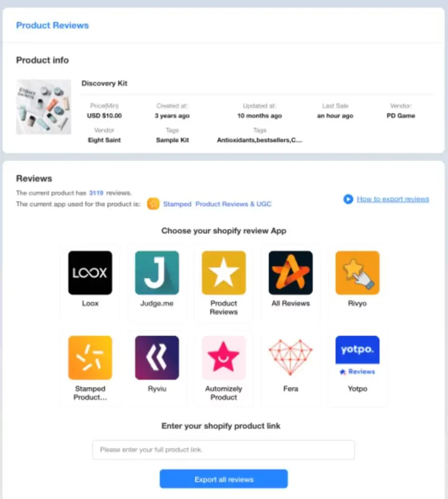
Task: Click the play icon beside How to export reviews
Action: (x=348, y=199)
